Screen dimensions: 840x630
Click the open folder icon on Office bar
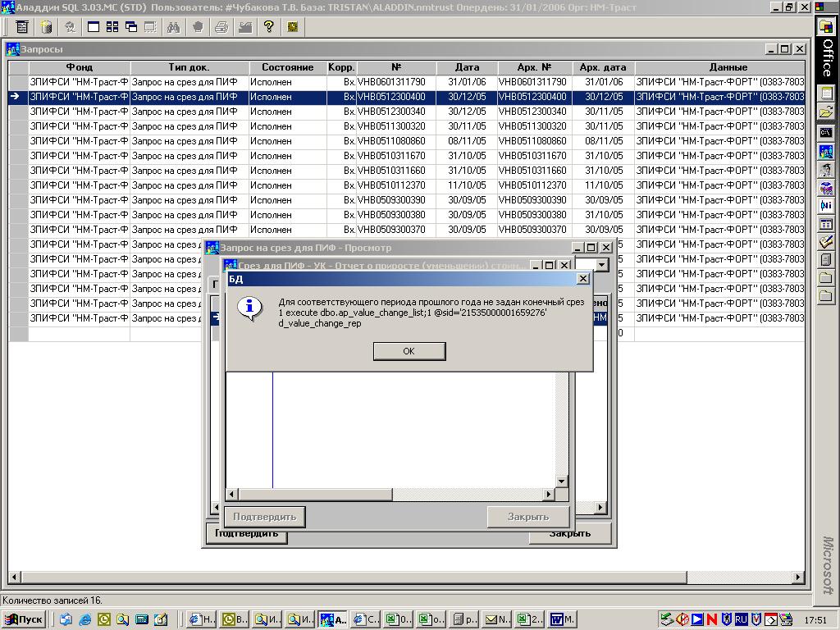point(826,112)
